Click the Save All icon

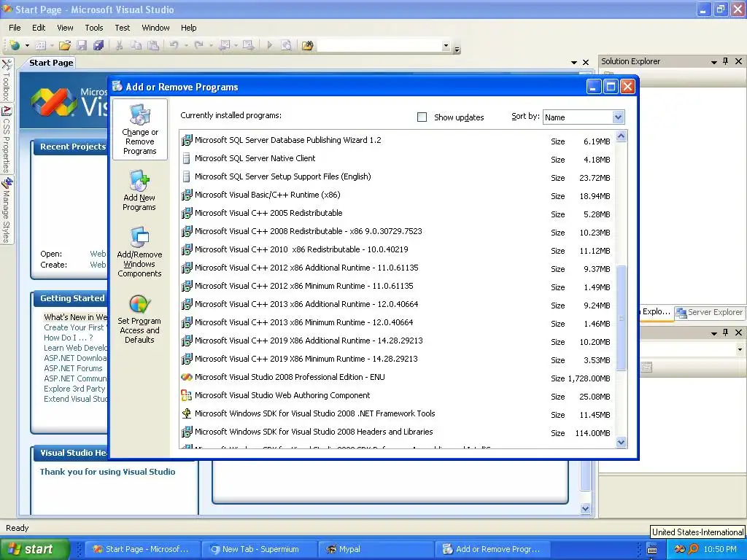tap(98, 45)
